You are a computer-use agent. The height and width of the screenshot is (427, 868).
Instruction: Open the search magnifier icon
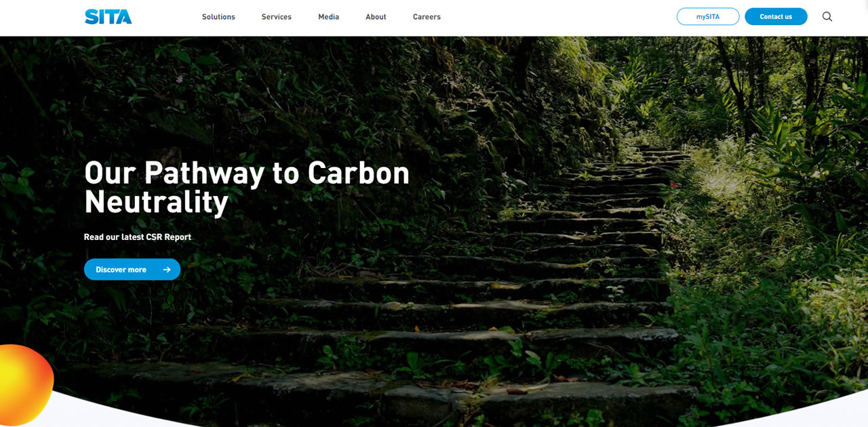[827, 16]
